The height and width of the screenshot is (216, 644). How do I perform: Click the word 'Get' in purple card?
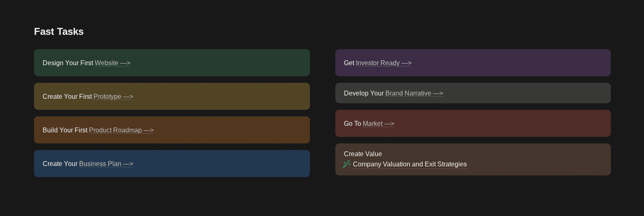pos(349,63)
